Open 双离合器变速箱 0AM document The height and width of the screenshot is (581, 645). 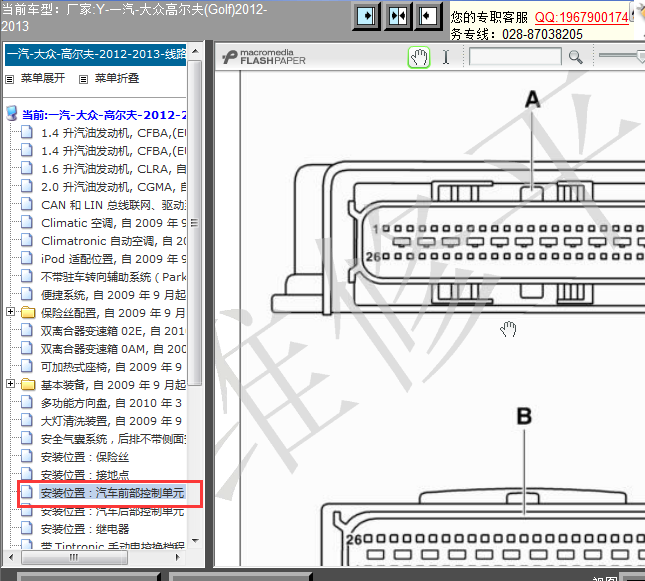click(x=114, y=349)
